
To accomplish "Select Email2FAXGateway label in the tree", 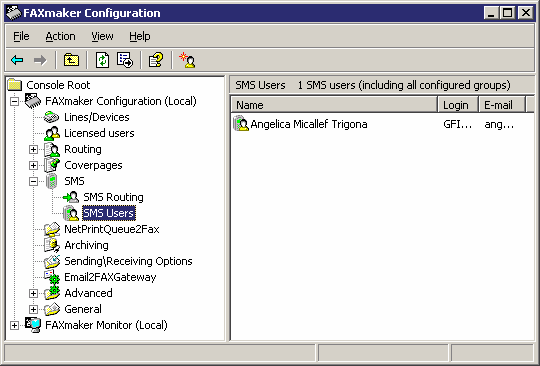I will pyautogui.click(x=110, y=277).
